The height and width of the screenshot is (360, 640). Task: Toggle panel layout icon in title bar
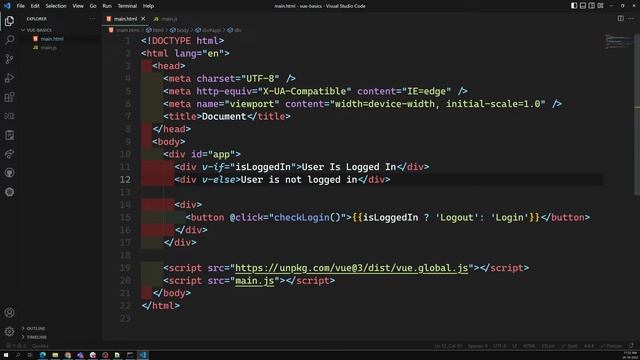583,6
